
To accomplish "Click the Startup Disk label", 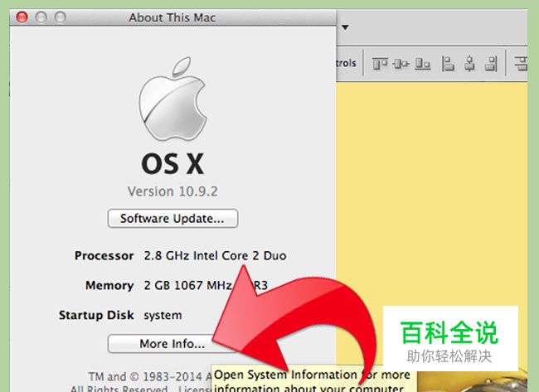I will click(96, 315).
